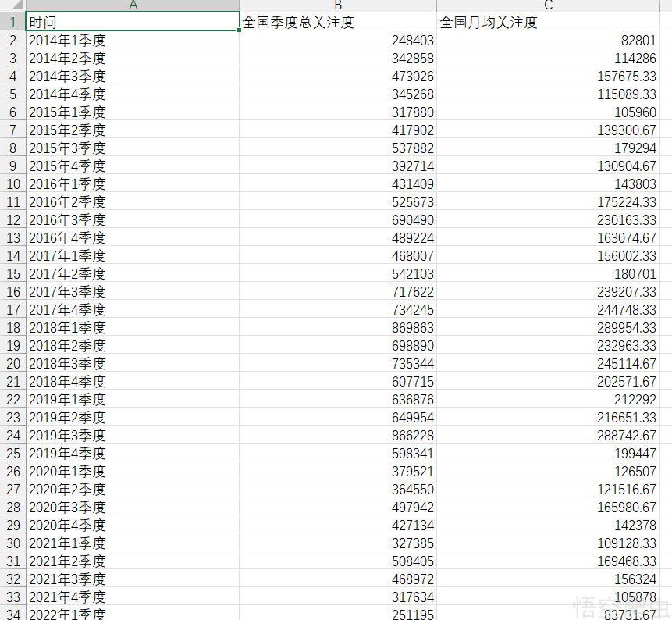672x620 pixels.
Task: Select column header B
Action: point(337,7)
